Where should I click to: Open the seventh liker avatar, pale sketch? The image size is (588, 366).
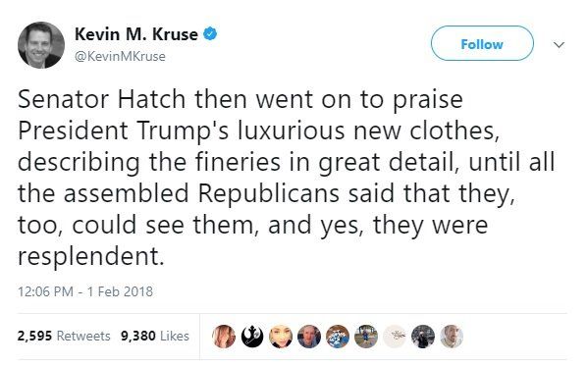click(x=395, y=337)
